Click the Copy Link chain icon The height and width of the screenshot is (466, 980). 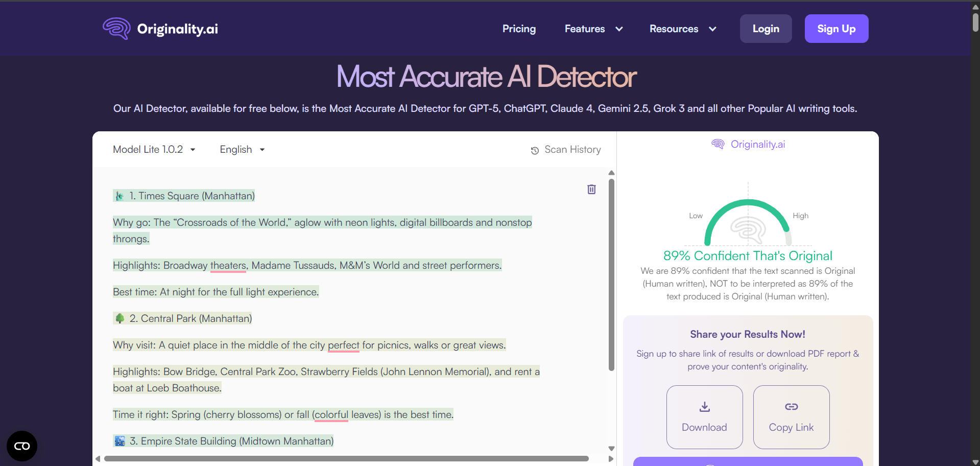(x=791, y=407)
